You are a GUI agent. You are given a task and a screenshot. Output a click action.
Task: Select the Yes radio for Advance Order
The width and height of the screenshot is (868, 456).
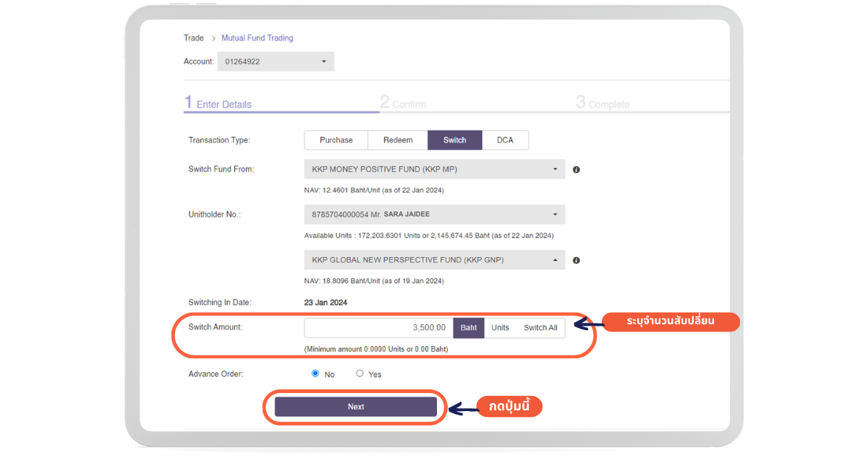tap(359, 373)
